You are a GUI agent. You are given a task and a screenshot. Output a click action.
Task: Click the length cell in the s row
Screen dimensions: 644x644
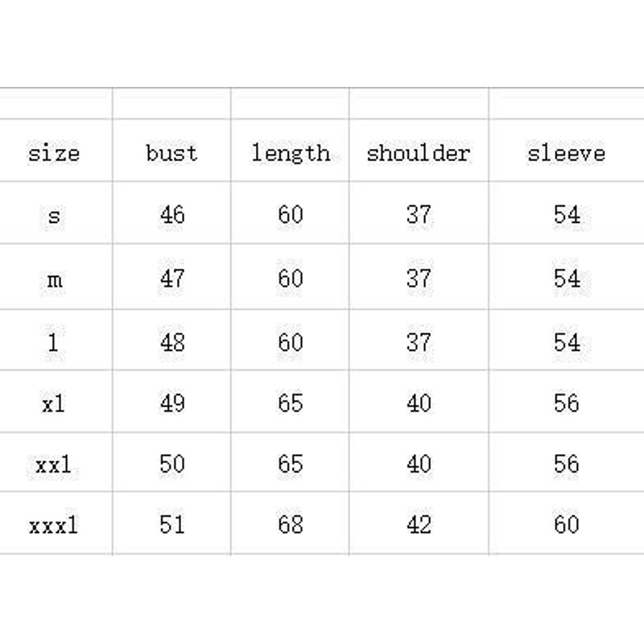click(290, 215)
